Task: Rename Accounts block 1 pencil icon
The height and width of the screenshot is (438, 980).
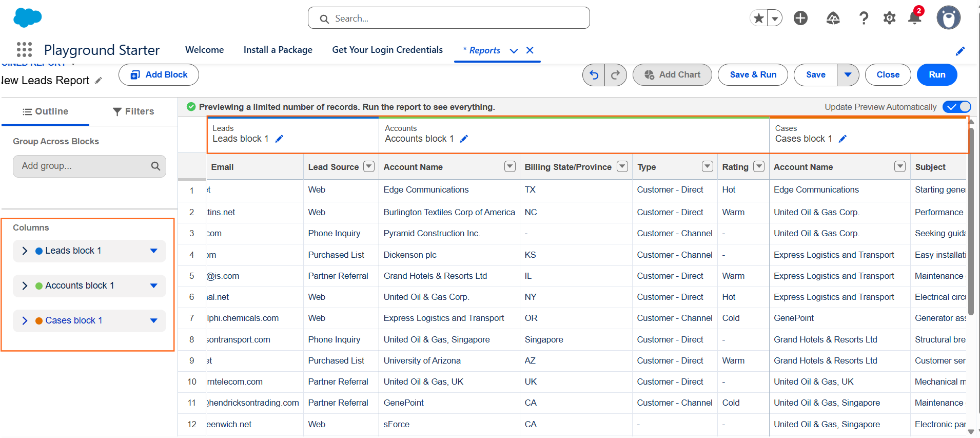Action: pos(464,139)
